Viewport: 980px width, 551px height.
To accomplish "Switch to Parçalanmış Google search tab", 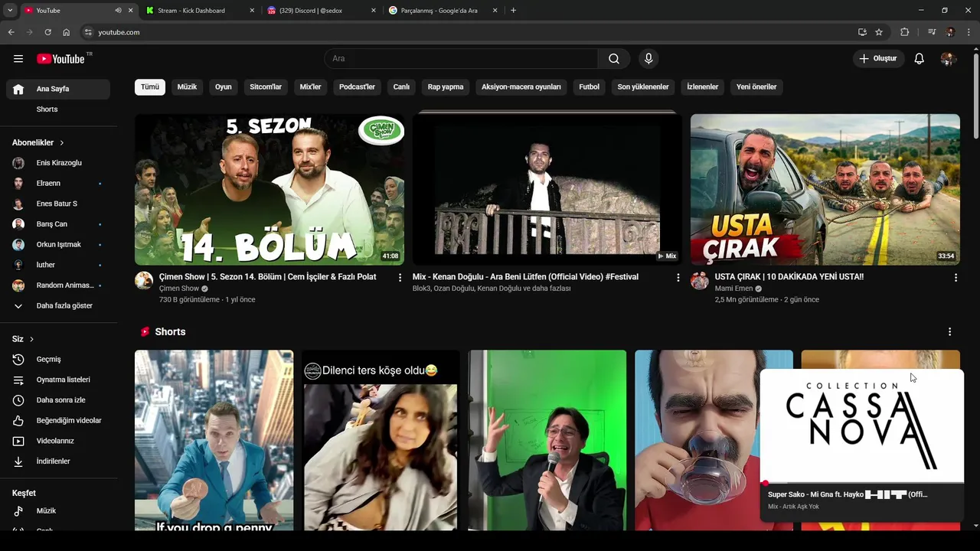I will pyautogui.click(x=443, y=11).
